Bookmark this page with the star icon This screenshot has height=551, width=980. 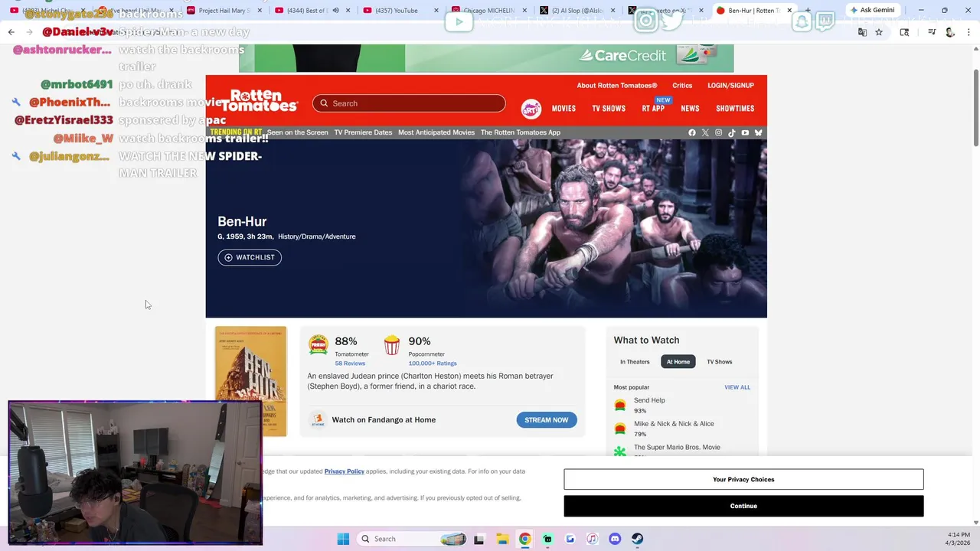(879, 32)
